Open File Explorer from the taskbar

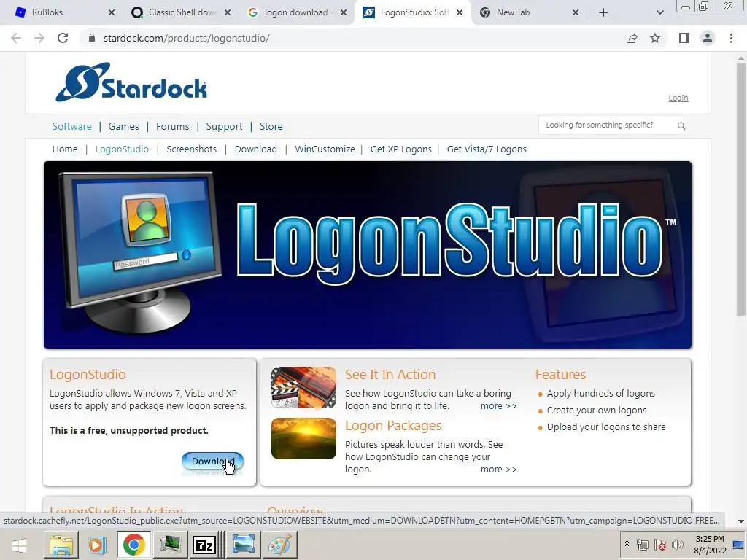(61, 545)
